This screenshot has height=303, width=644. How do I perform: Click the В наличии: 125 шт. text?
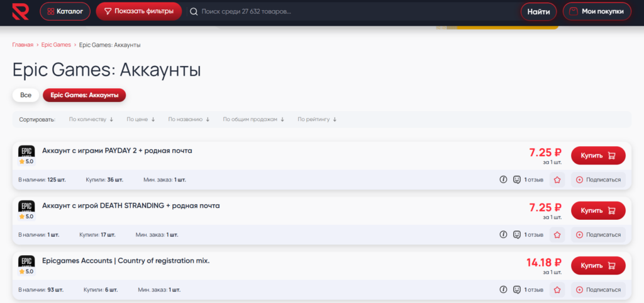pyautogui.click(x=42, y=180)
